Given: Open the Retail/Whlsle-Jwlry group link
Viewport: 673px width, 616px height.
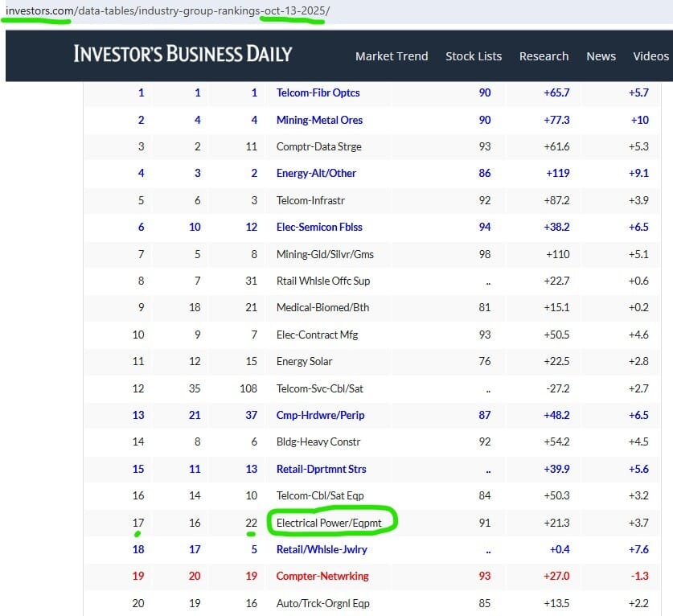Looking at the screenshot, I should (x=322, y=549).
